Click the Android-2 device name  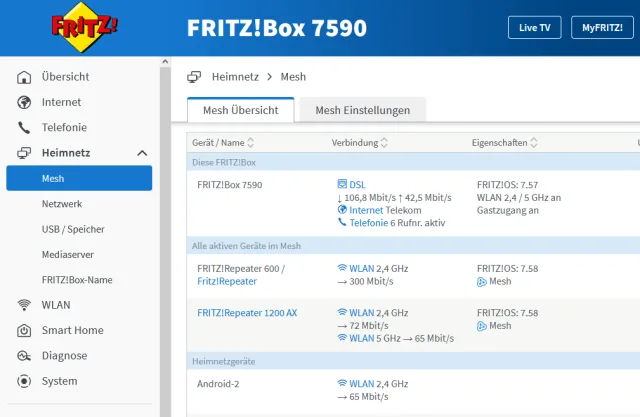218,384
